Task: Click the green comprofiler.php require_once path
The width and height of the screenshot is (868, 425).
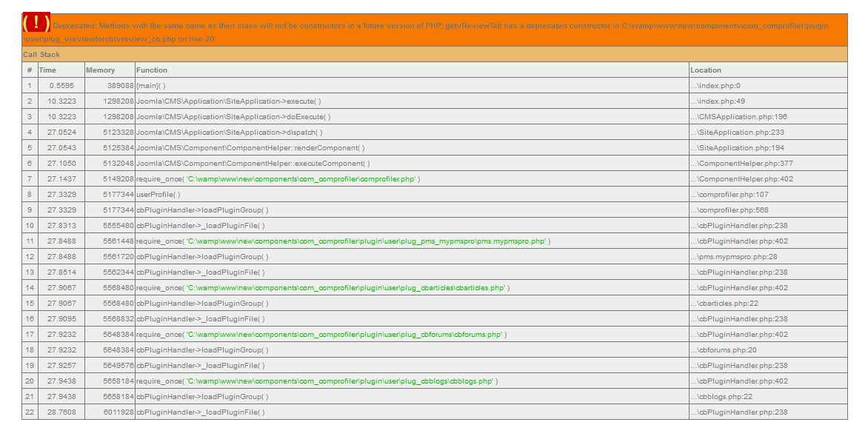Action: pyautogui.click(x=301, y=179)
